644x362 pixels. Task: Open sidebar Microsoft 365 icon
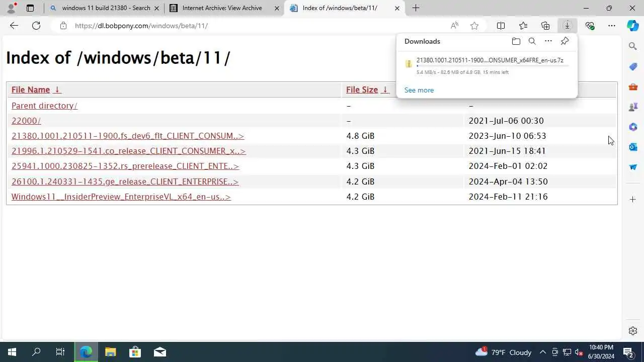[x=633, y=127]
